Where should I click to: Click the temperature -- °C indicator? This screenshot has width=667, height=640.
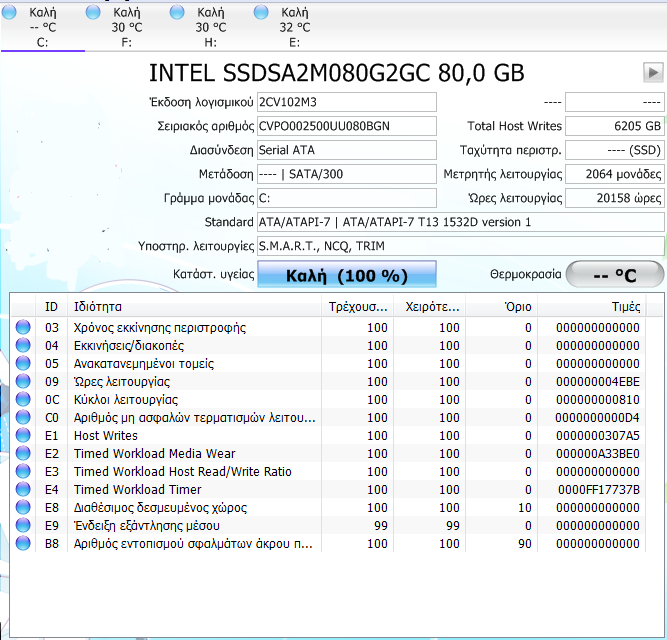pos(615,275)
